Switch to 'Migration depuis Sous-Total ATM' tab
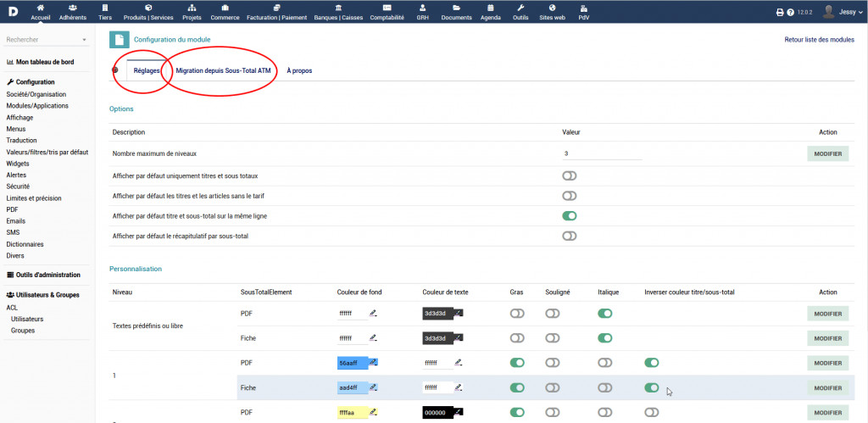Screen dimensions: 868x423 coord(223,70)
